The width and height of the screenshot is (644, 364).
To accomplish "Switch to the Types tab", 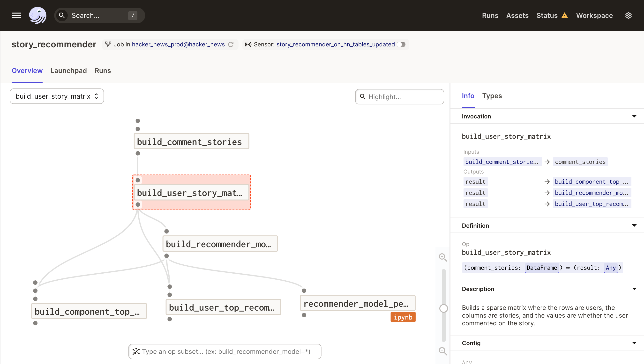I will point(492,96).
